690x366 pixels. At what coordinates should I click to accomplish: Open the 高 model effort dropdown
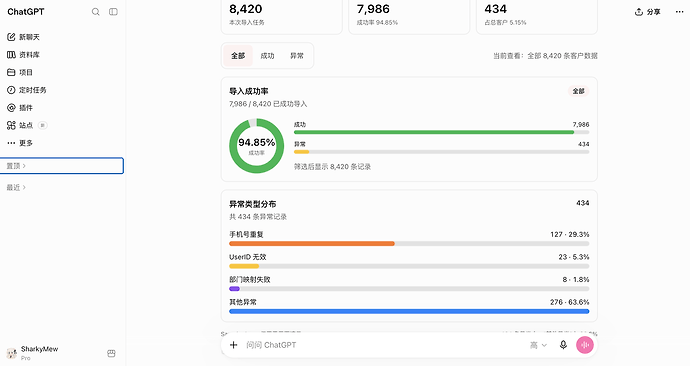(x=538, y=345)
